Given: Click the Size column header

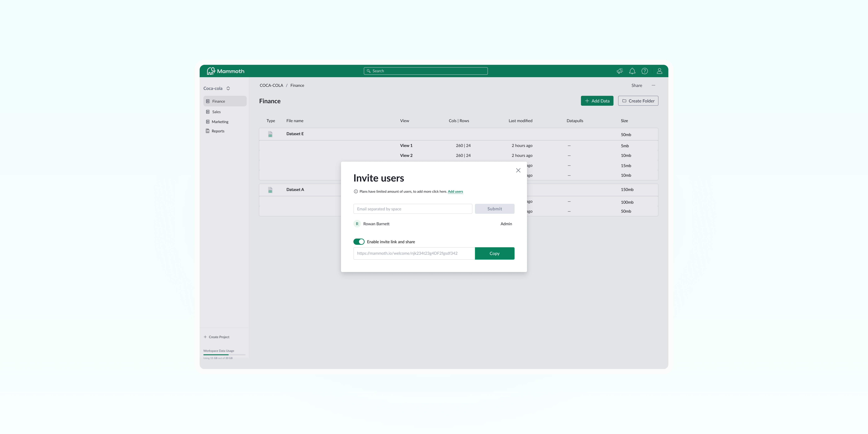Looking at the screenshot, I should [x=624, y=121].
